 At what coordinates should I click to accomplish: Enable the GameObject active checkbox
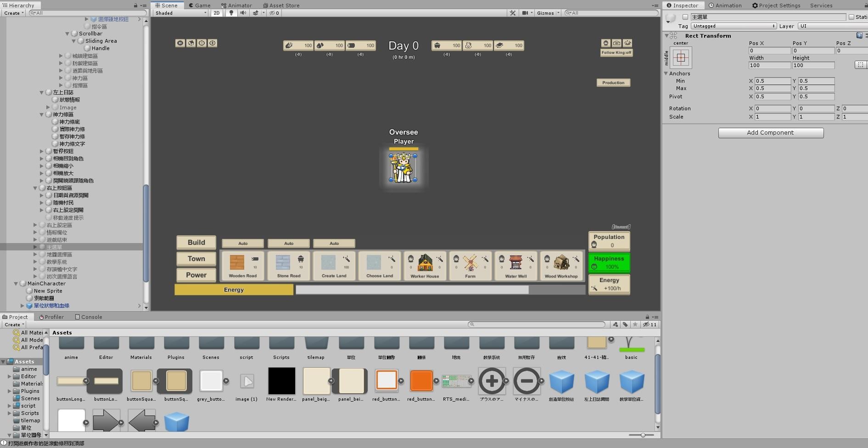pyautogui.click(x=685, y=17)
